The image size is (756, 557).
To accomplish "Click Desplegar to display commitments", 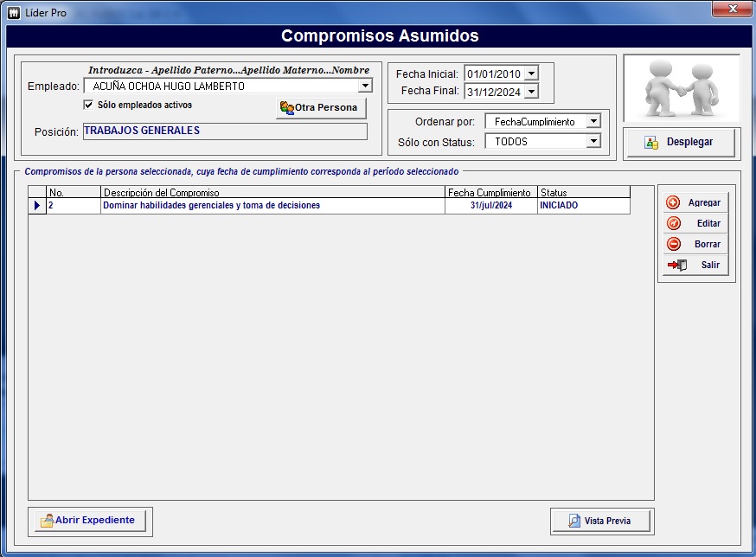I will [680, 142].
